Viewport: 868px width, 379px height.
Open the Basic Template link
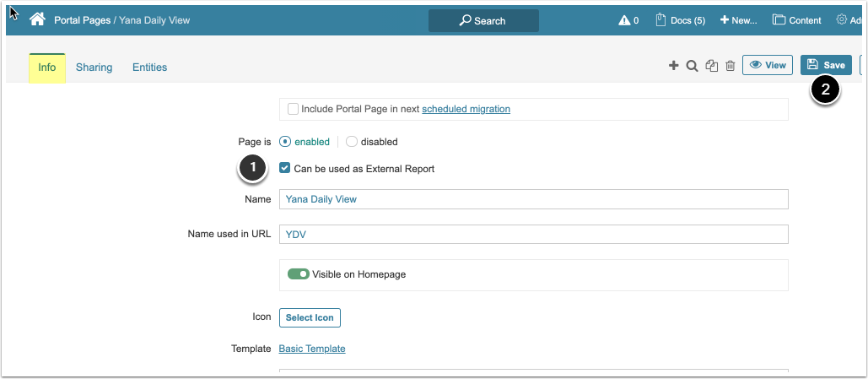(311, 349)
